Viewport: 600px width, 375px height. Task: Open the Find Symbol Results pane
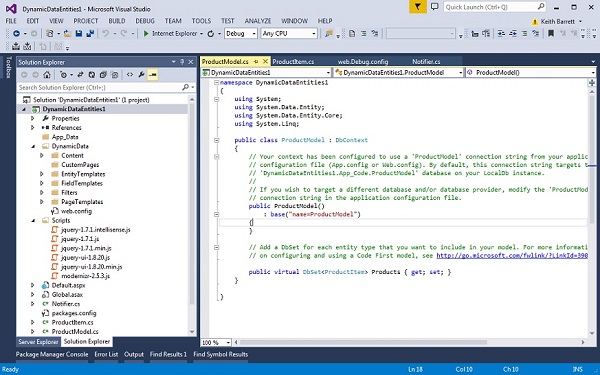click(221, 355)
